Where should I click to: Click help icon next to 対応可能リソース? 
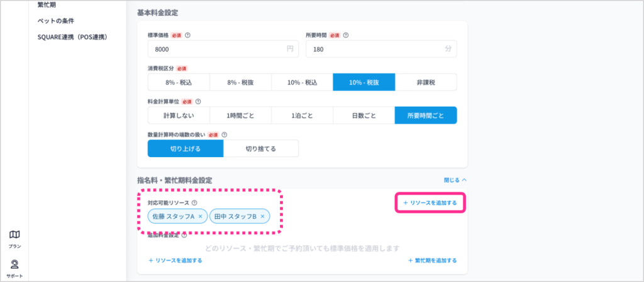click(194, 203)
